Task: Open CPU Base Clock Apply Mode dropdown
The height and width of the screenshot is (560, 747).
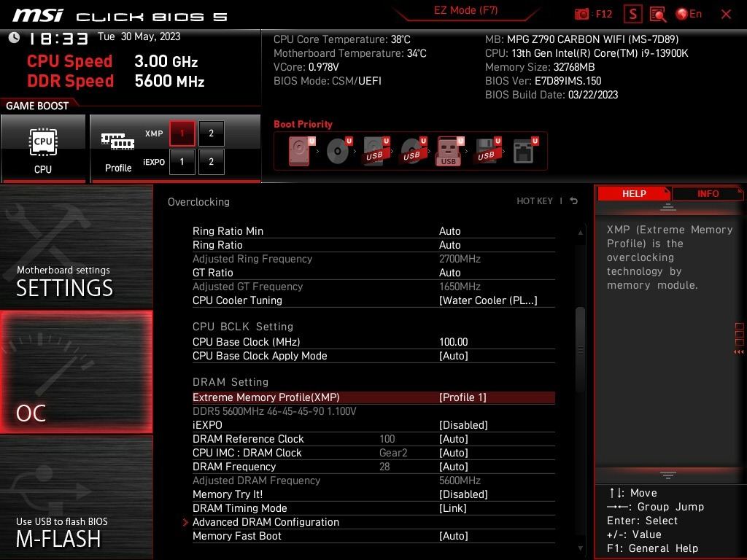Action: tap(454, 356)
